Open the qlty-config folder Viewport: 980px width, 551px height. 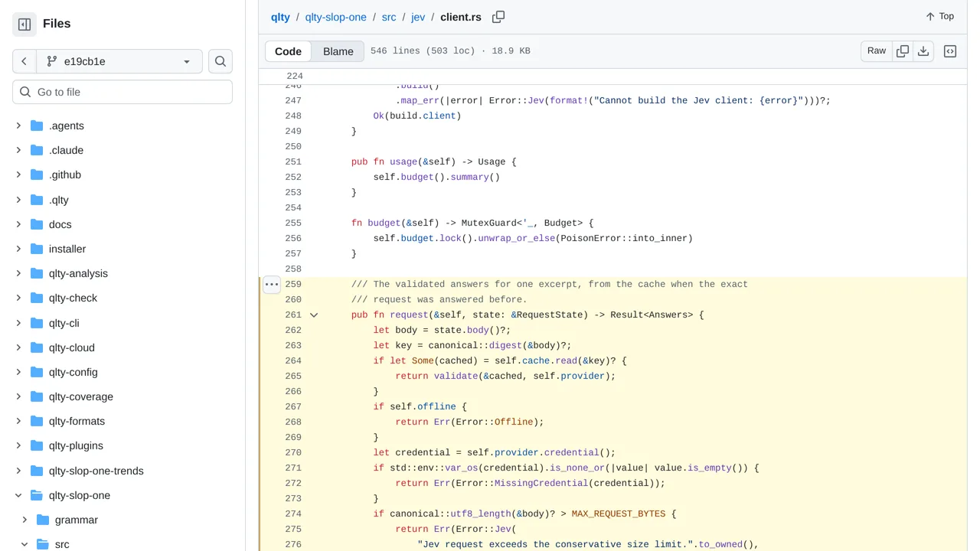[73, 372]
